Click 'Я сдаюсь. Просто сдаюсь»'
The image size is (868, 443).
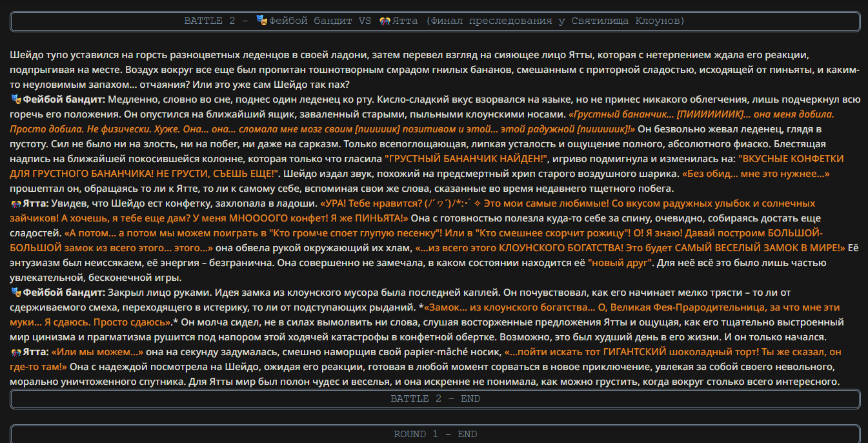[108, 323]
